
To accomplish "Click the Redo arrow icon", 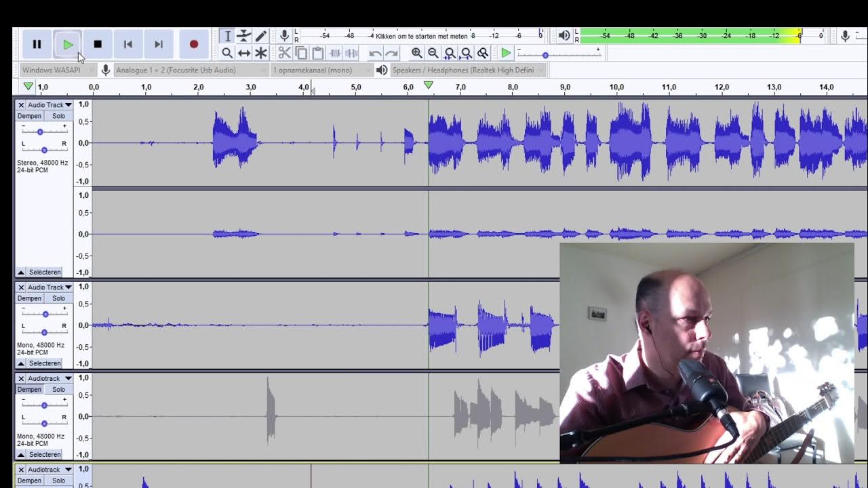I will coord(391,53).
